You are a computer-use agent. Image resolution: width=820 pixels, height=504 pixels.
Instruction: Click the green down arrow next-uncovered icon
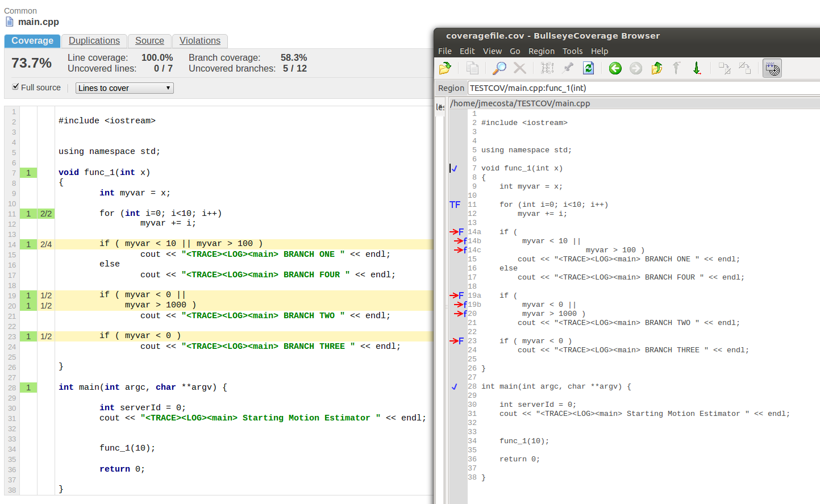click(x=697, y=68)
